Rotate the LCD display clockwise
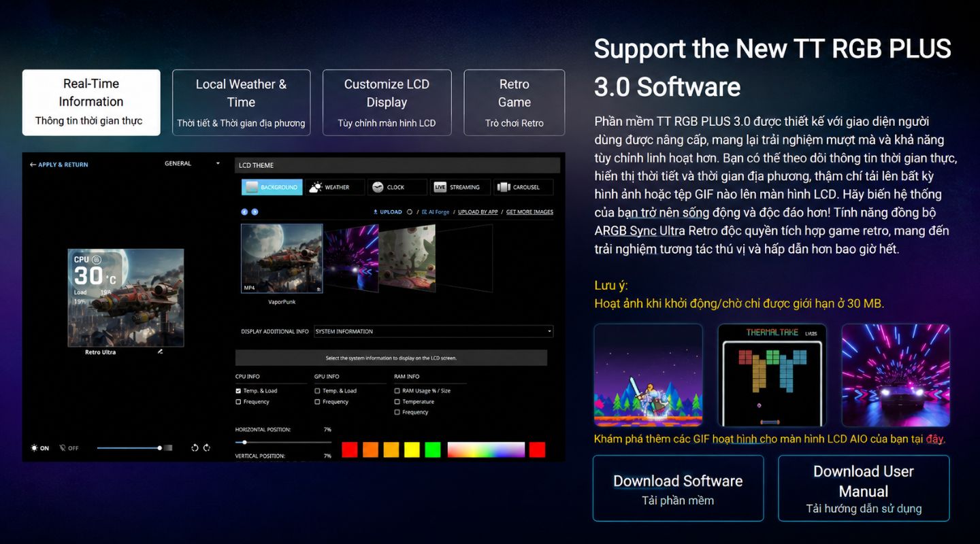The height and width of the screenshot is (544, 980). point(207,447)
